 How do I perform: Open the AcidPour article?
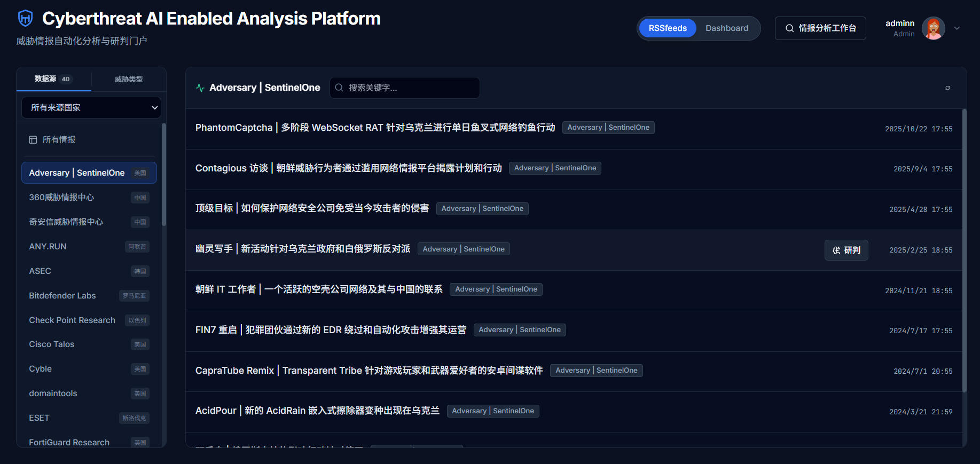point(317,411)
